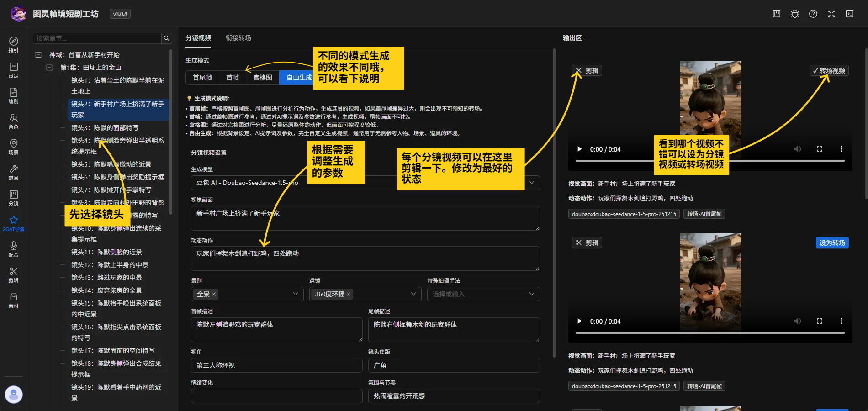This screenshot has height=411, width=868.
Task: Open the 运镜 dropdown arrow
Action: click(413, 294)
